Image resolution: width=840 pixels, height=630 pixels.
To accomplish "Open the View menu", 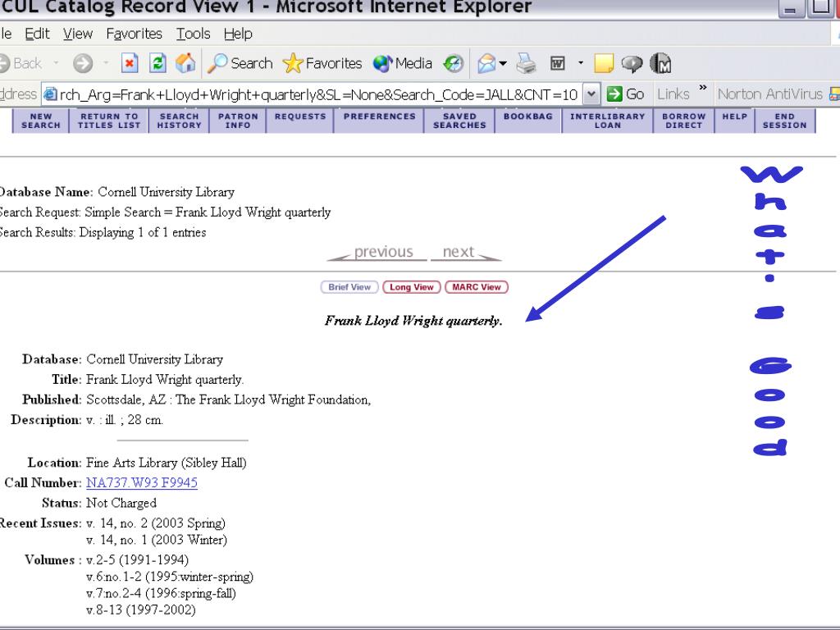I will tap(78, 34).
